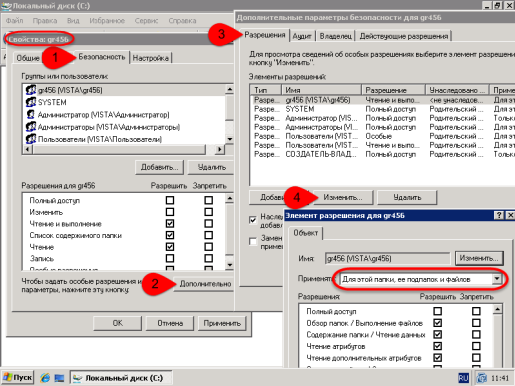Uncheck Чтение и выполнение Разрешить checkbox
The height and width of the screenshot is (386, 515).
170,223
